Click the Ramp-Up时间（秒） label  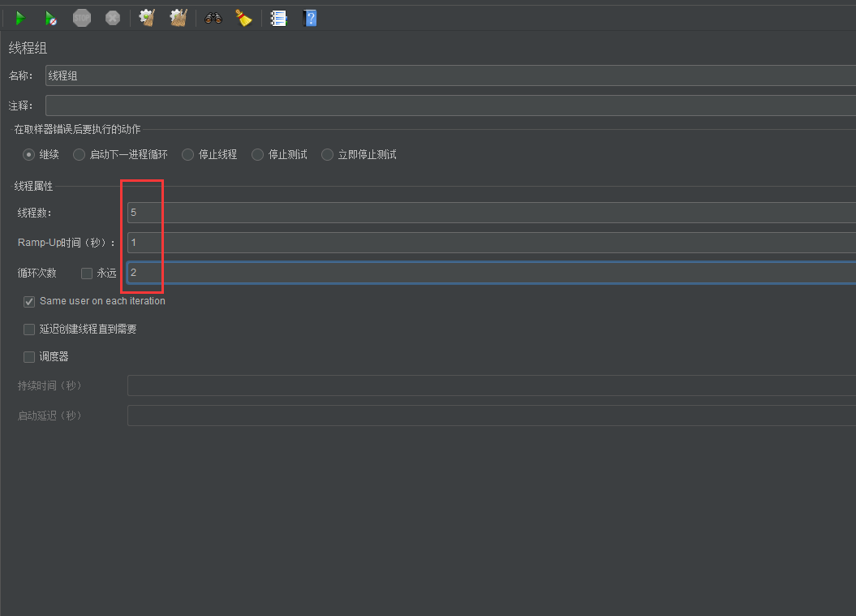[66, 243]
